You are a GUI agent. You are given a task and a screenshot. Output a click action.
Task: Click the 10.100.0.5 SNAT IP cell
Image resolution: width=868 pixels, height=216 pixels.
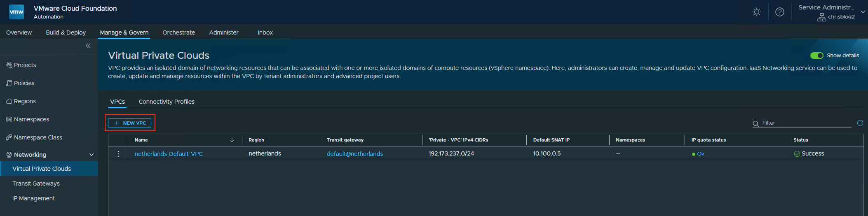point(547,153)
